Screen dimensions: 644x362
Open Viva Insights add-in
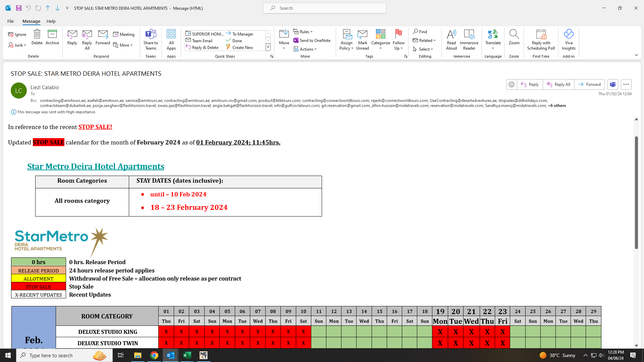coord(569,40)
